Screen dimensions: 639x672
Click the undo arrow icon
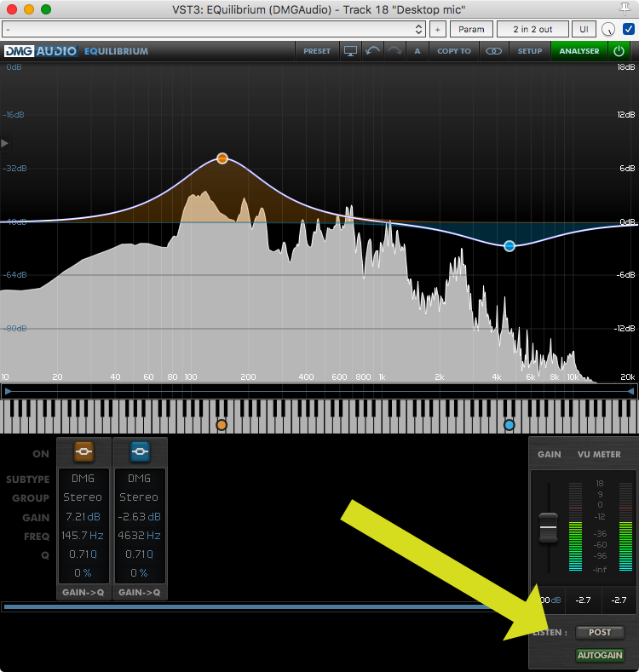click(372, 51)
